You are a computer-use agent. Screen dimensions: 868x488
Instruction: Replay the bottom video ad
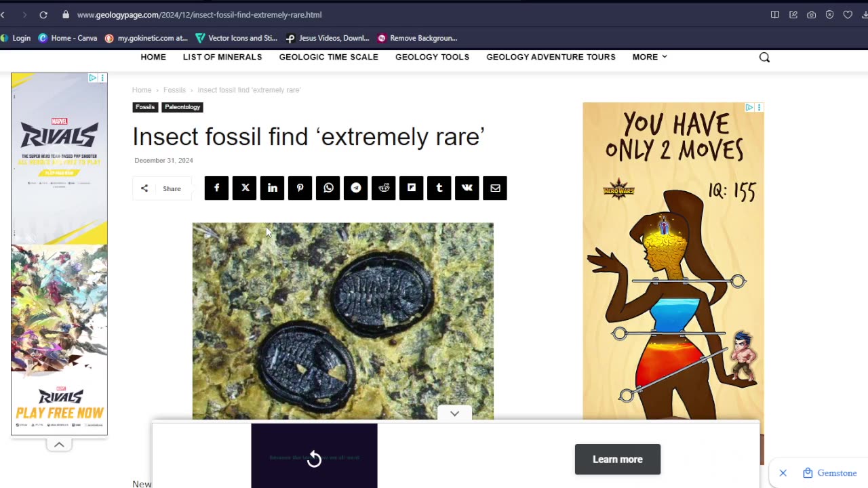(314, 459)
